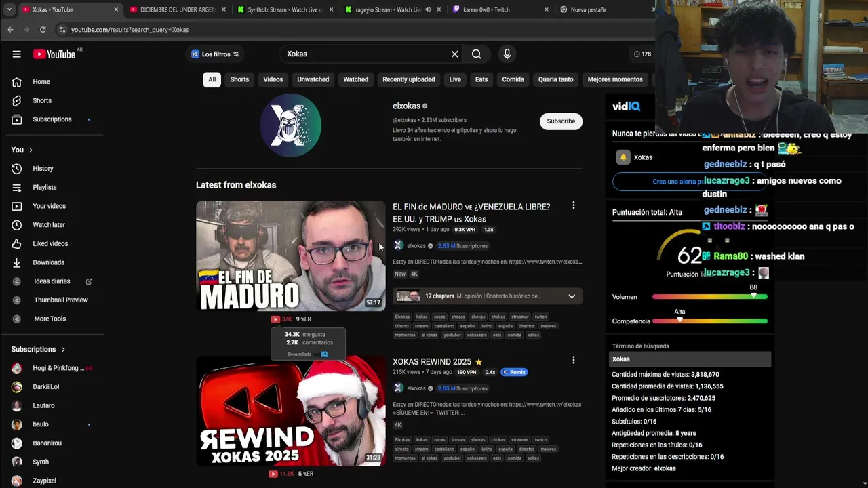The width and height of the screenshot is (868, 488).
Task: Go back in the browser
Action: click(x=10, y=30)
